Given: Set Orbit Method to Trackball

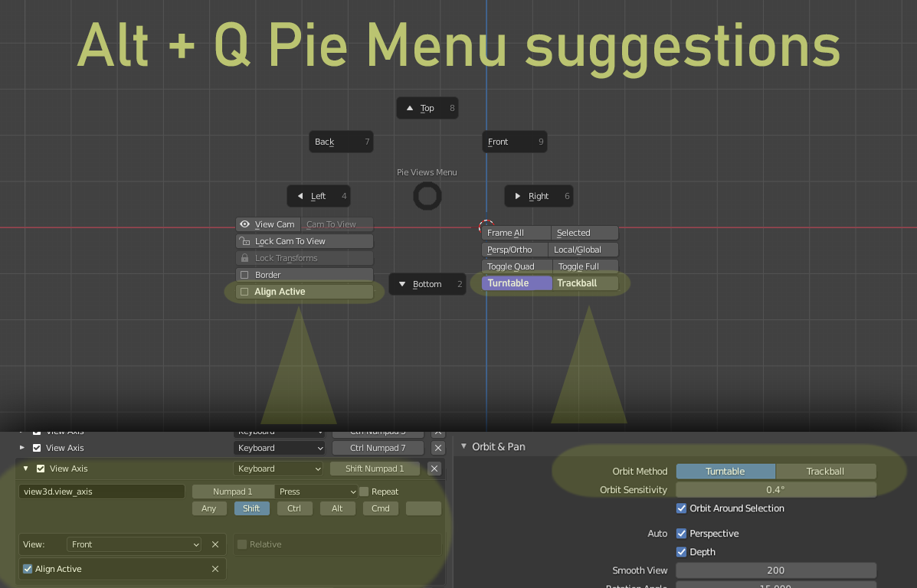Looking at the screenshot, I should coord(826,471).
